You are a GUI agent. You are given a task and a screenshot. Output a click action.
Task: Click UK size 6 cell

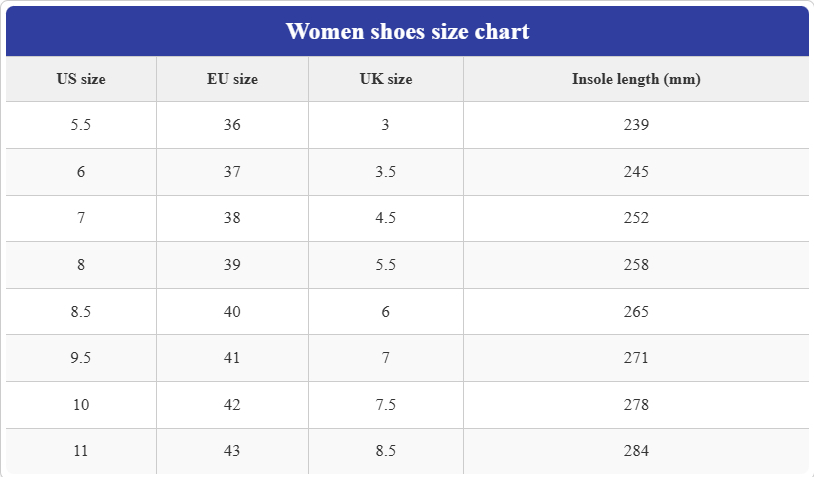pos(386,311)
